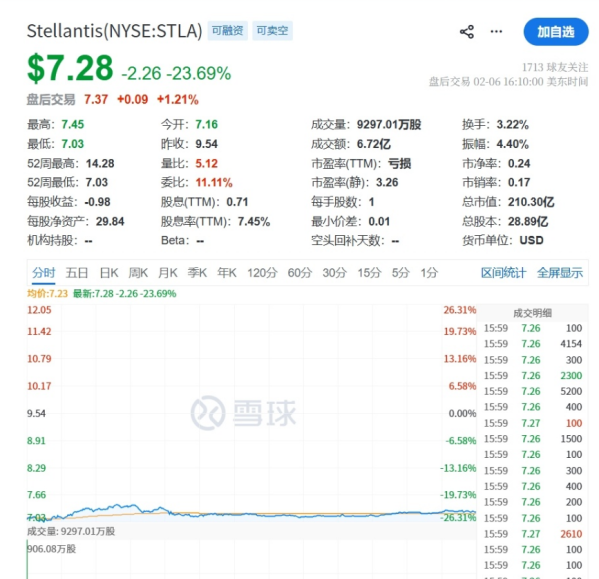
Task: Click the 昨收 value 9.54
Action: click(206, 144)
